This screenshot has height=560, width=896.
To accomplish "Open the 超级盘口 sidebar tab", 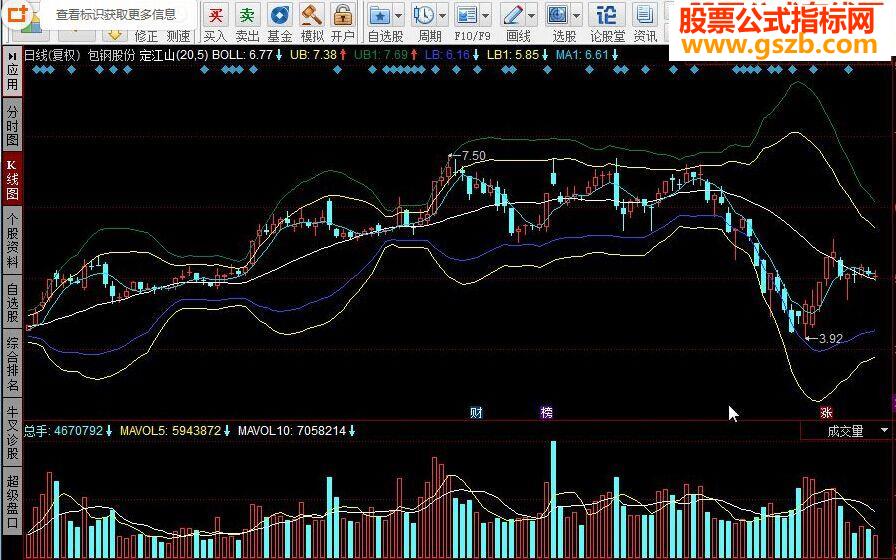I will click(x=12, y=502).
